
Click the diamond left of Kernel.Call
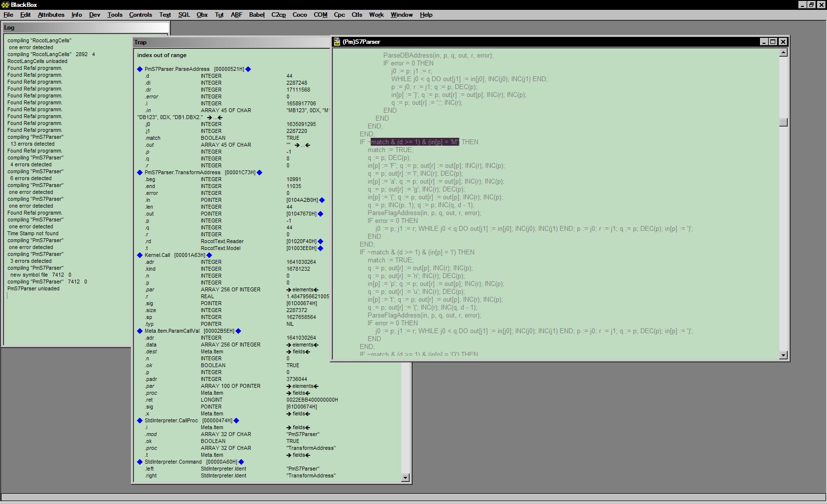(x=140, y=255)
